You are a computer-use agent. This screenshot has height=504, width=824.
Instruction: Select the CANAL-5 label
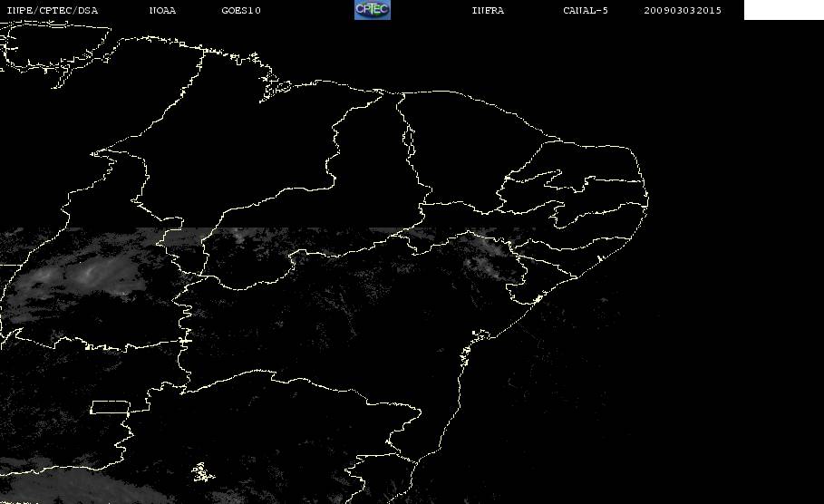coord(586,10)
